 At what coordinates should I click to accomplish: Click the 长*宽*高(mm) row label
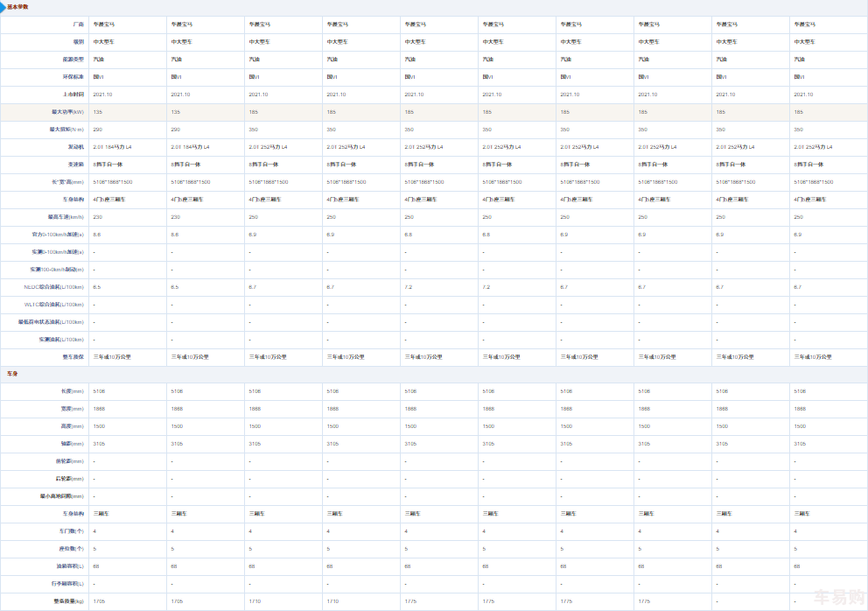pyautogui.click(x=68, y=182)
